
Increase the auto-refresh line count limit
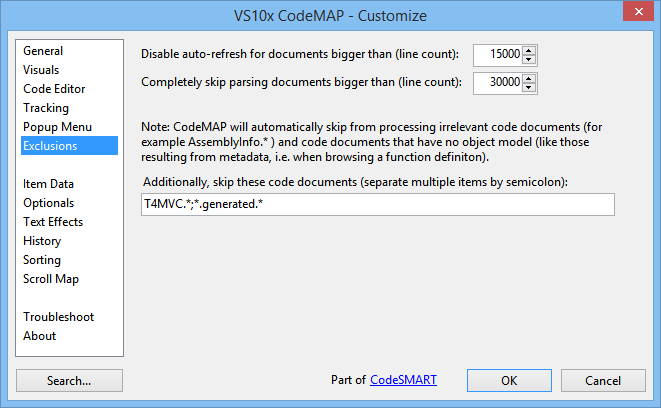529,51
